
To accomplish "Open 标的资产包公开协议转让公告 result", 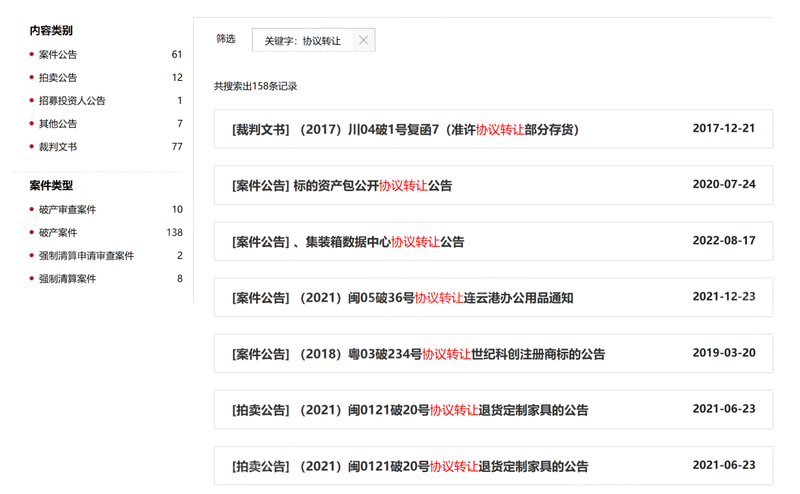I will (342, 186).
